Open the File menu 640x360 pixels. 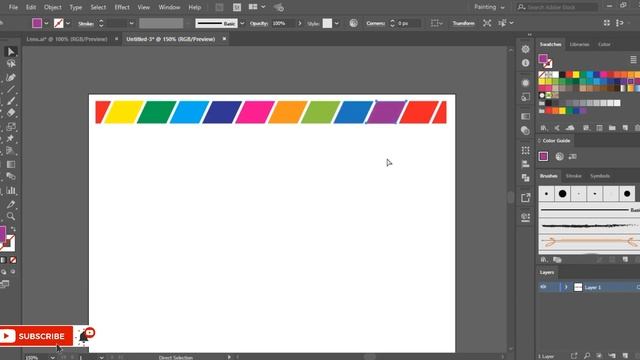[x=13, y=7]
